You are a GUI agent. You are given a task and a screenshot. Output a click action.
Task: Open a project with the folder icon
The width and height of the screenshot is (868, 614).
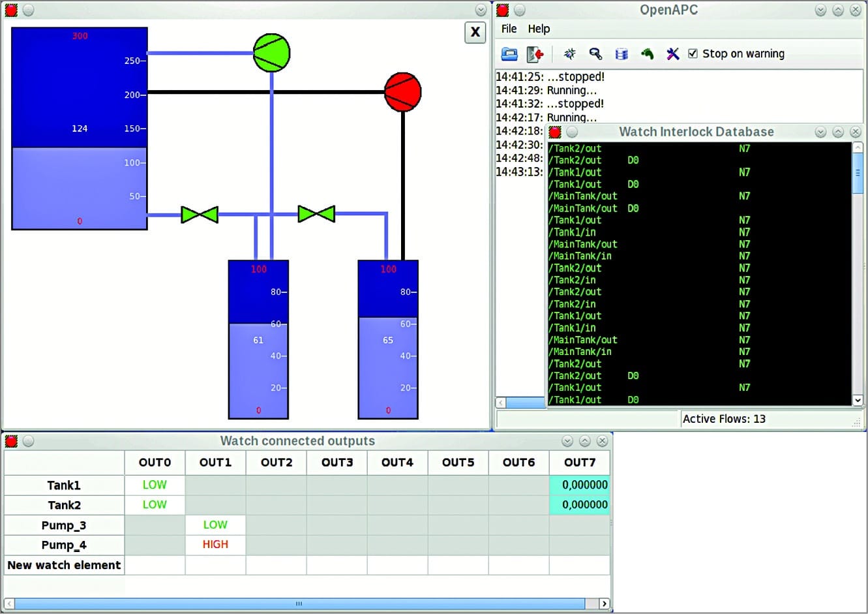(x=510, y=54)
